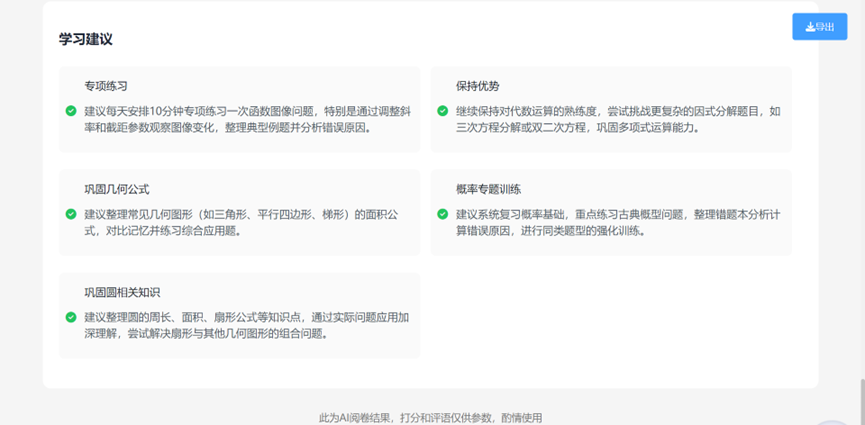The image size is (865, 425).
Task: Click the green check icon in 概率专题训练 card
Action: 442,214
